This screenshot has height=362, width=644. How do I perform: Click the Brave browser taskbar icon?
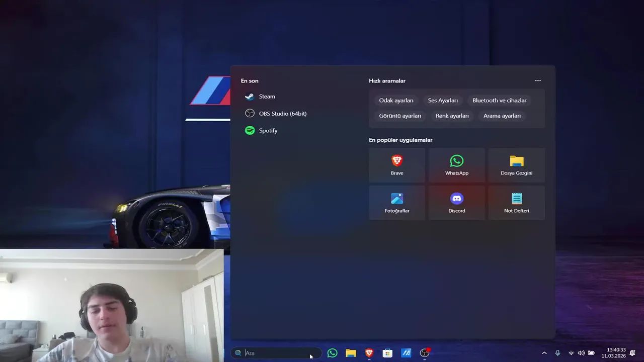point(369,353)
